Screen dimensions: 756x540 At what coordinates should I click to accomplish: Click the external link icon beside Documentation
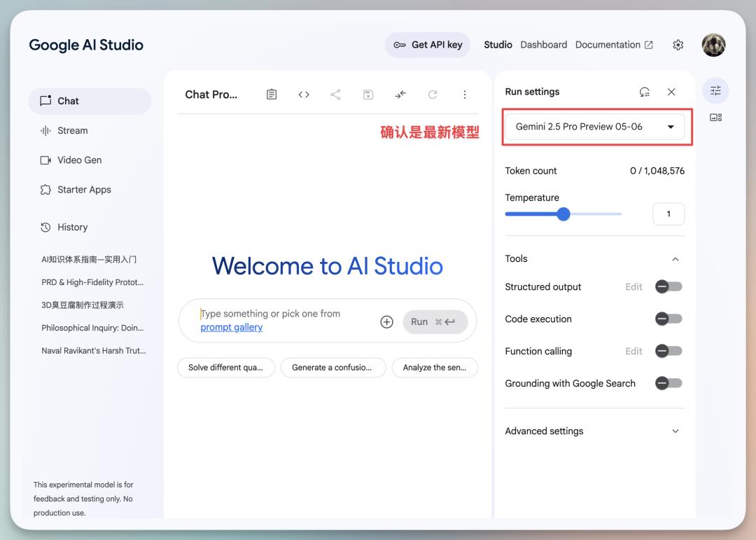(x=649, y=45)
